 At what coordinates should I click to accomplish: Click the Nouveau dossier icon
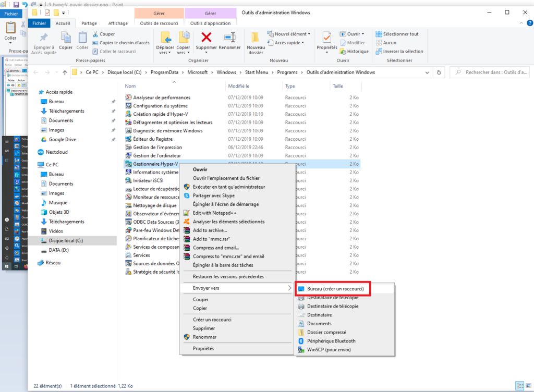256,38
